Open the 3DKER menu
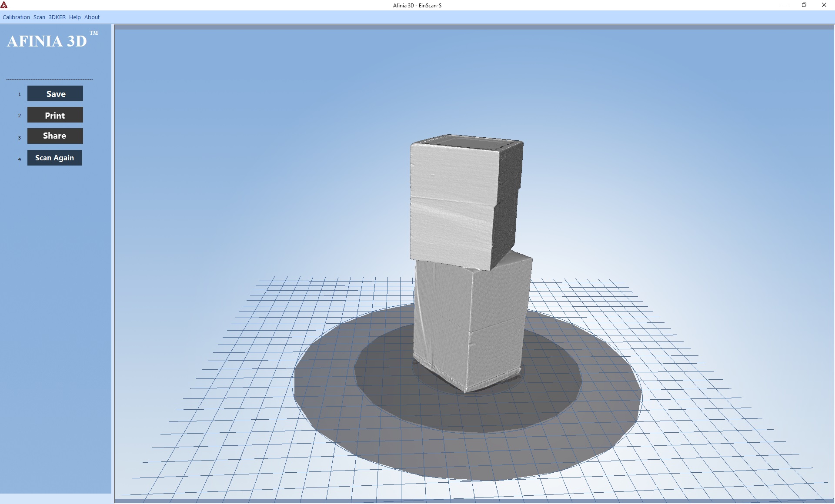The width and height of the screenshot is (835, 504). [x=57, y=17]
